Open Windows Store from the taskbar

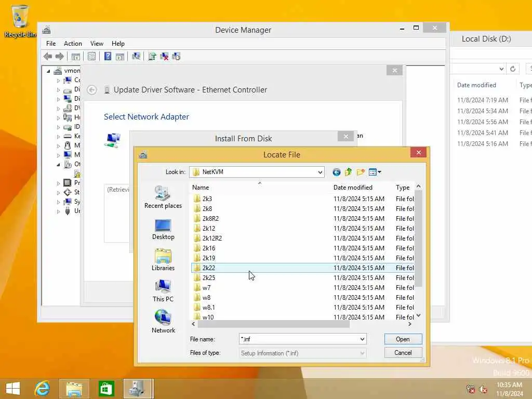pos(106,389)
